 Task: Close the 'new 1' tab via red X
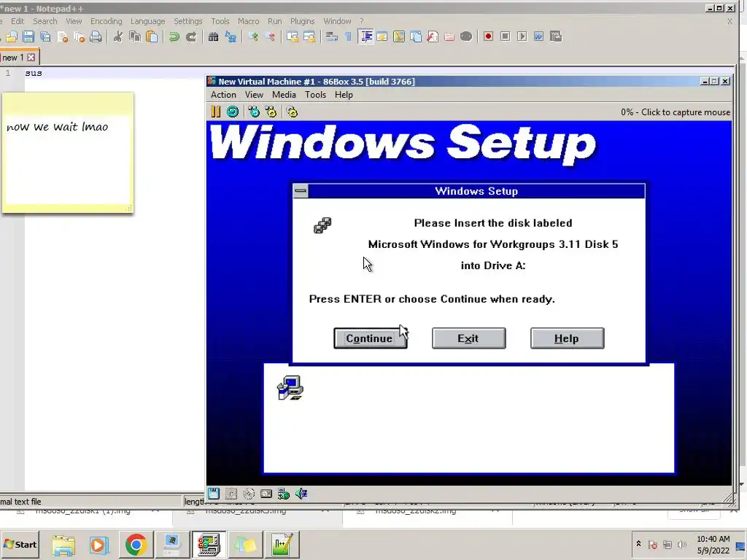point(31,58)
